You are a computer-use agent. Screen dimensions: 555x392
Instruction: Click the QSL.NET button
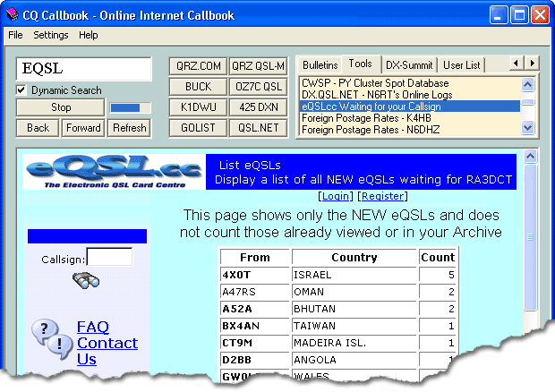pyautogui.click(x=258, y=128)
